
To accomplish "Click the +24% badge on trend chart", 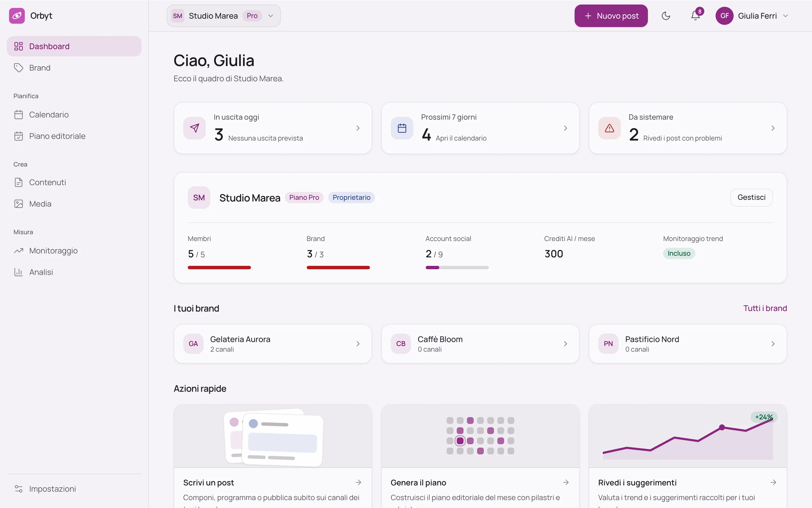I will pos(764,417).
